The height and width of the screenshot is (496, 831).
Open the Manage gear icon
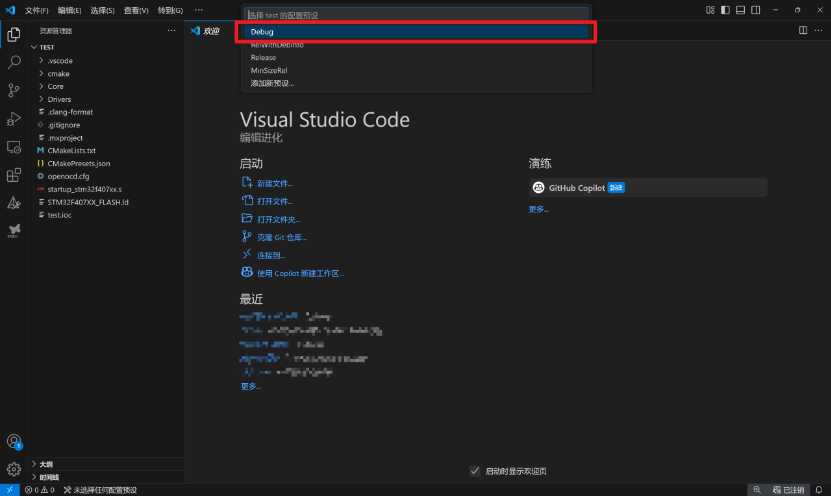point(14,469)
